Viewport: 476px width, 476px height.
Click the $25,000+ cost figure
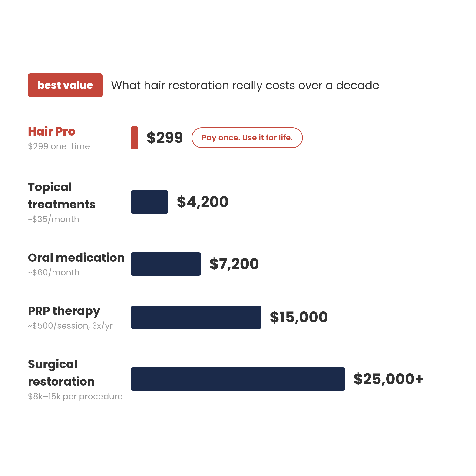pos(388,379)
